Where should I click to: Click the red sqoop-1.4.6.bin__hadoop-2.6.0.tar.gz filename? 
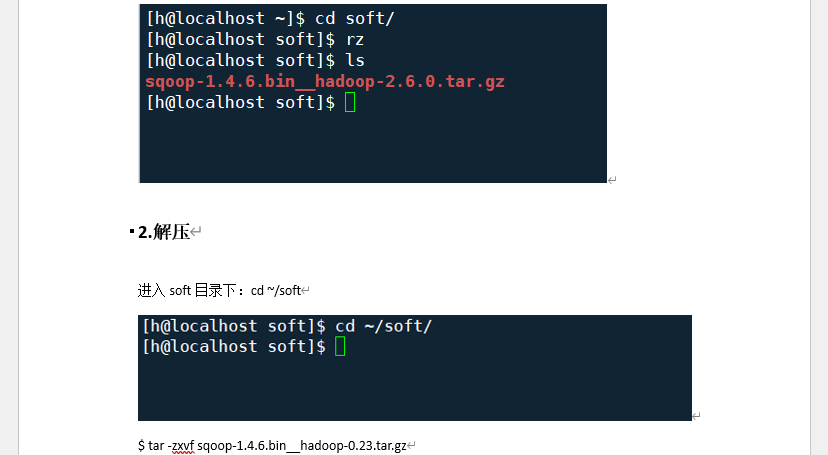click(325, 82)
